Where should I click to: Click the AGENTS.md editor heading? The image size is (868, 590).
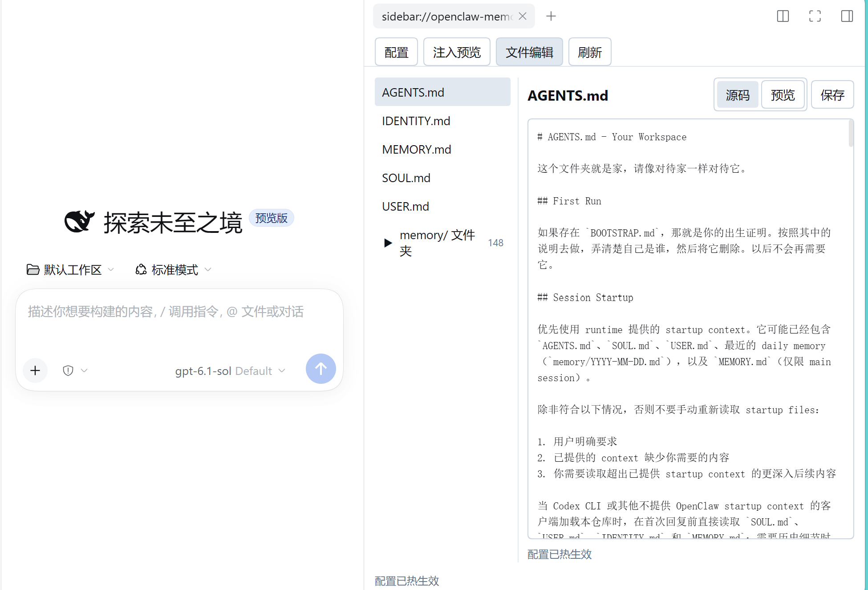coord(568,95)
